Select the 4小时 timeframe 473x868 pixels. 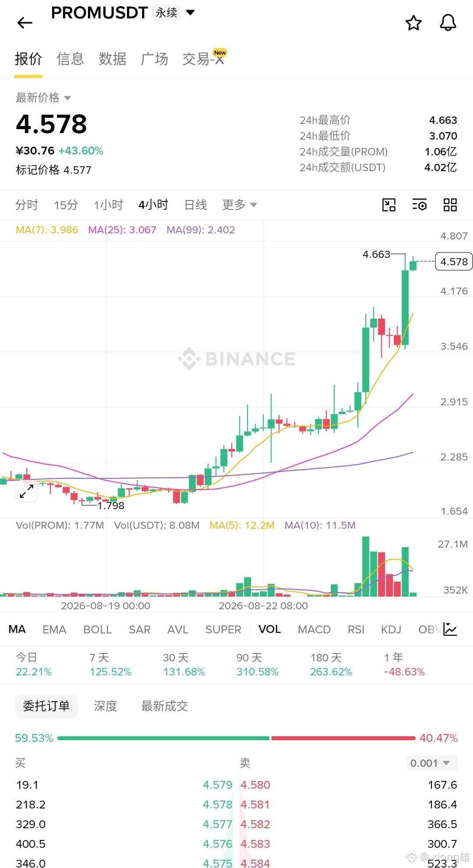[x=153, y=205]
